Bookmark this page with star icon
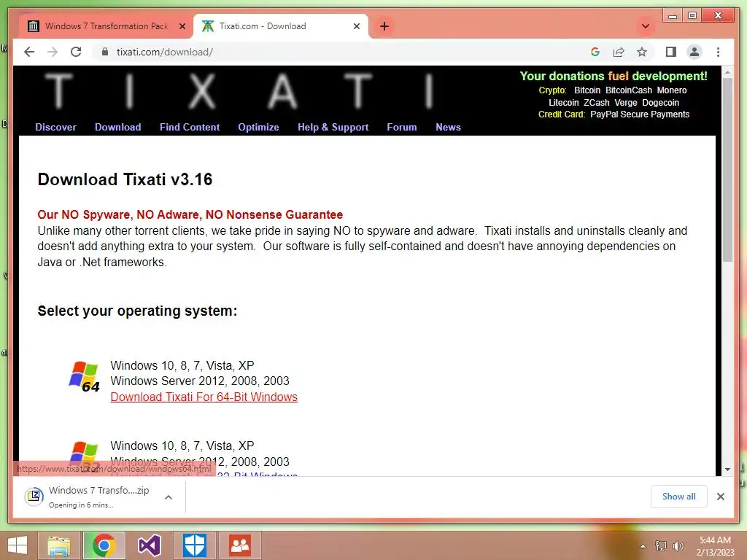 click(642, 52)
